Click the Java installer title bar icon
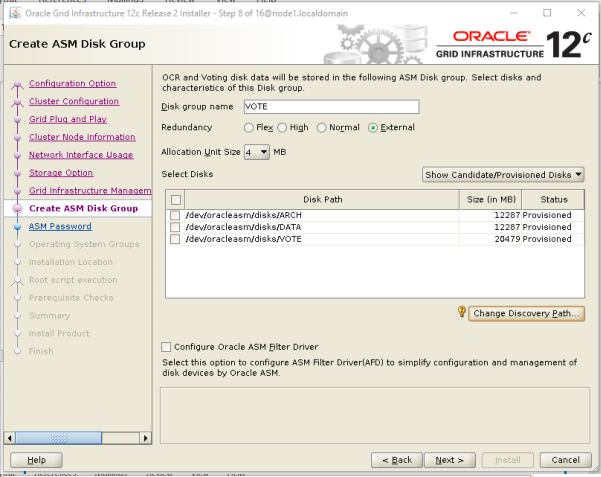 pyautogui.click(x=15, y=13)
